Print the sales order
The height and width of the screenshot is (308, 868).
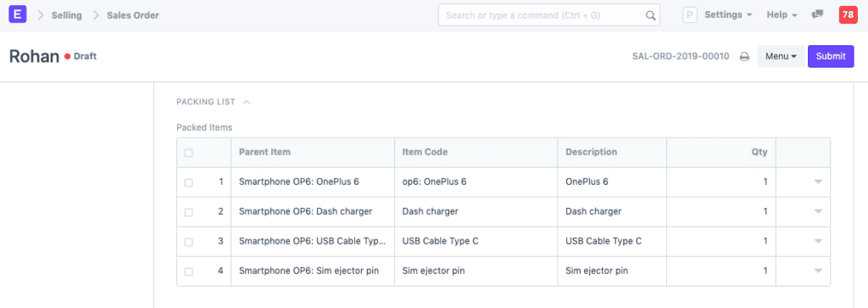pos(744,57)
